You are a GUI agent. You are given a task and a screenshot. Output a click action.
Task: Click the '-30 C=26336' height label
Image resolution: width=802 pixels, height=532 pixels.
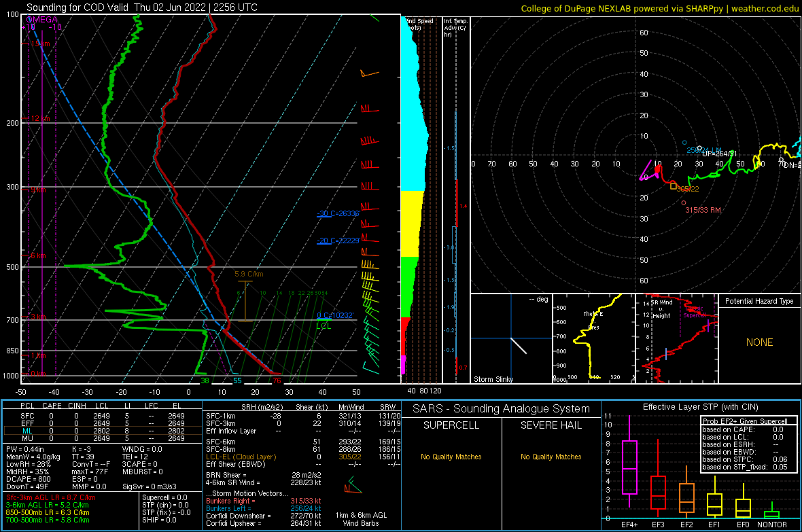pyautogui.click(x=338, y=213)
